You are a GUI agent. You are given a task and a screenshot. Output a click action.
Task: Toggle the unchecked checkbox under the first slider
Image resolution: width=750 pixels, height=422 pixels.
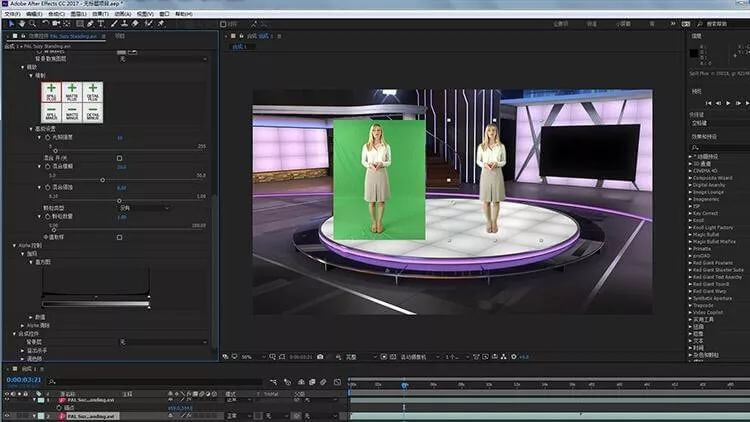point(119,158)
